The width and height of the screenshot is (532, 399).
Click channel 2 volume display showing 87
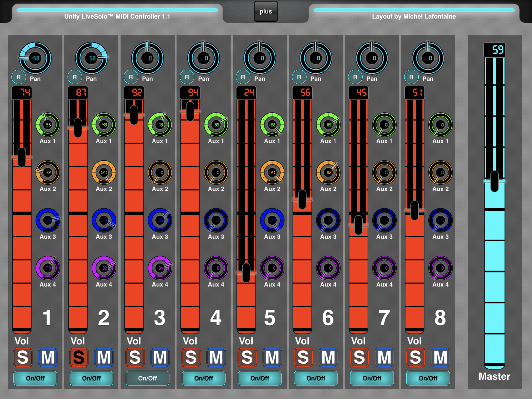[78, 93]
